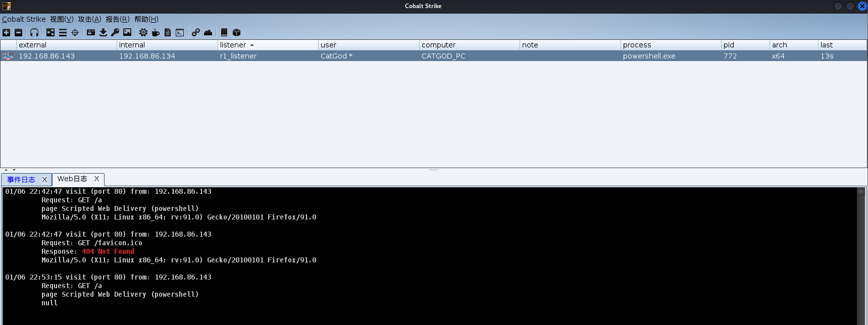
Task: Switch to the session table view icon
Action: click(63, 32)
